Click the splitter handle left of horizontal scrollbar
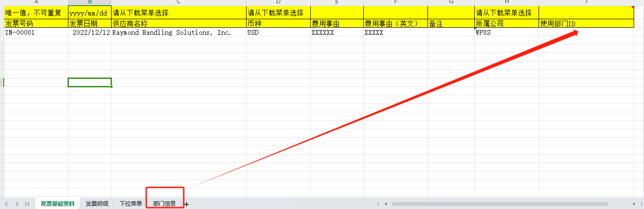The height and width of the screenshot is (209, 644). (x=378, y=204)
